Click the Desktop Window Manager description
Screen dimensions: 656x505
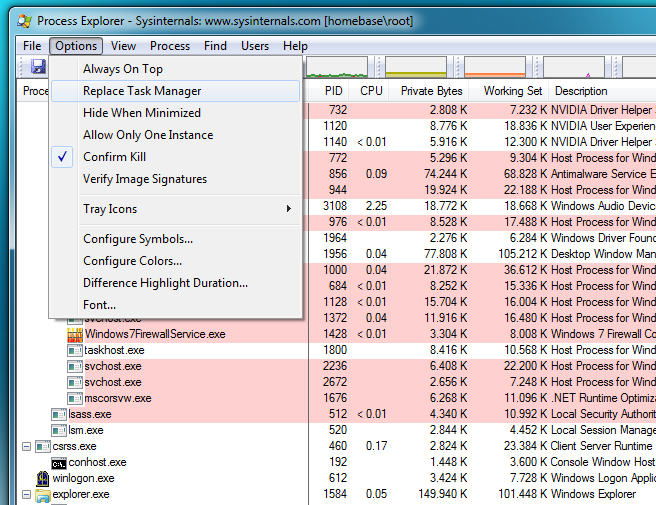(x=603, y=254)
